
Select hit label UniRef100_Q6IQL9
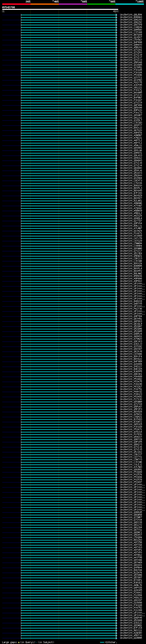pos(131,324)
